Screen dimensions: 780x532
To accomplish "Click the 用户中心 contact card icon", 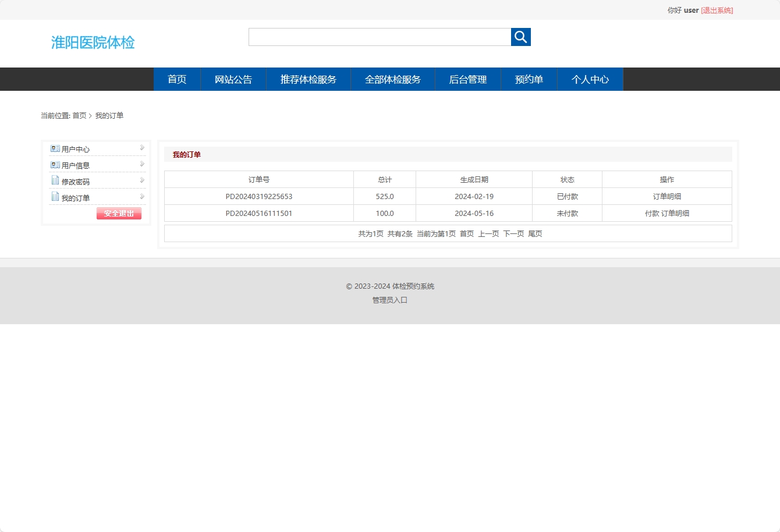I will pos(55,148).
